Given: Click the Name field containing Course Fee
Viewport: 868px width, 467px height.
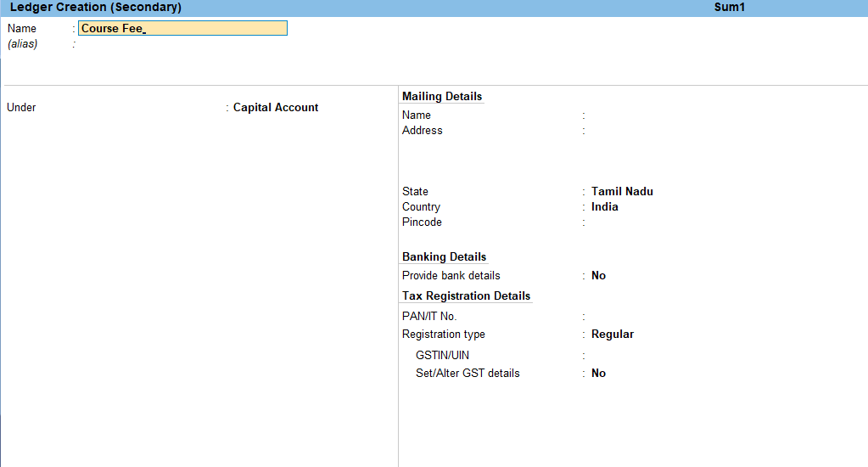Looking at the screenshot, I should (x=182, y=28).
